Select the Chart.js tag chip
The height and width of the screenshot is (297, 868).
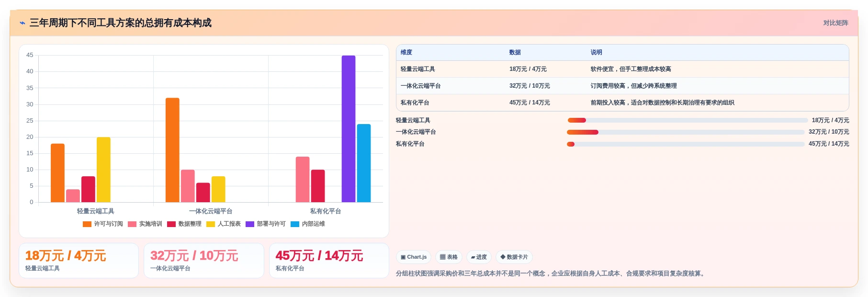pos(414,257)
